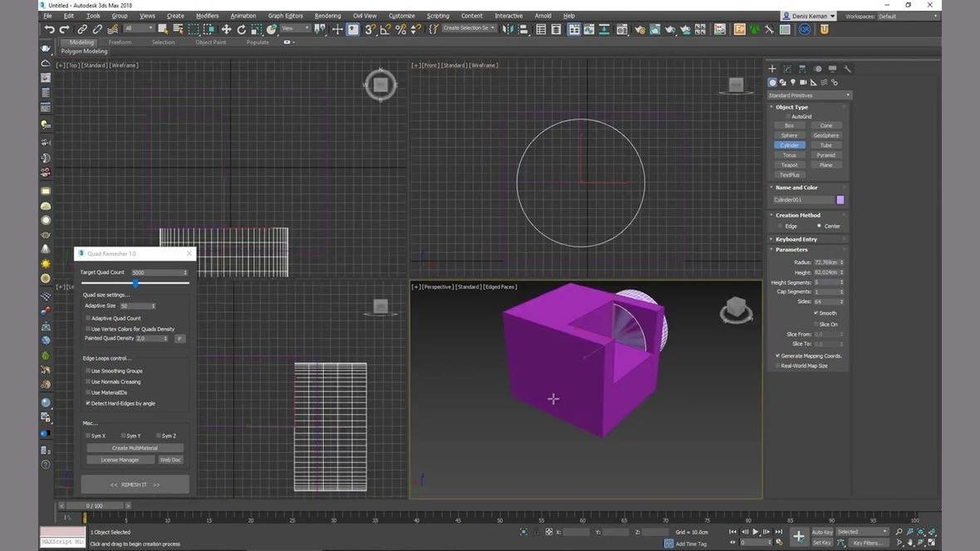Screen dimensions: 980x551
Task: Select the Rotate tool in the toolbar
Action: (x=241, y=29)
